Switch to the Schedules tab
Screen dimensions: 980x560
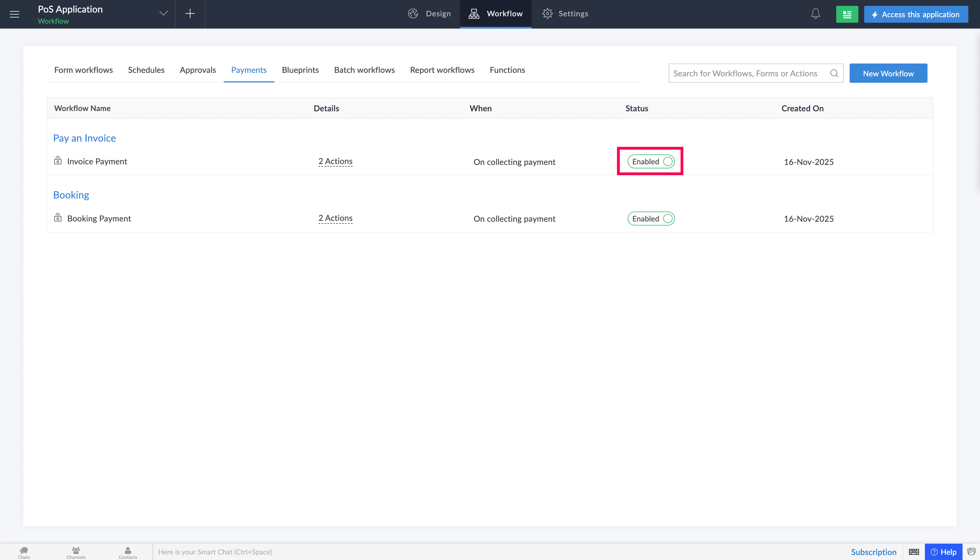pyautogui.click(x=146, y=70)
